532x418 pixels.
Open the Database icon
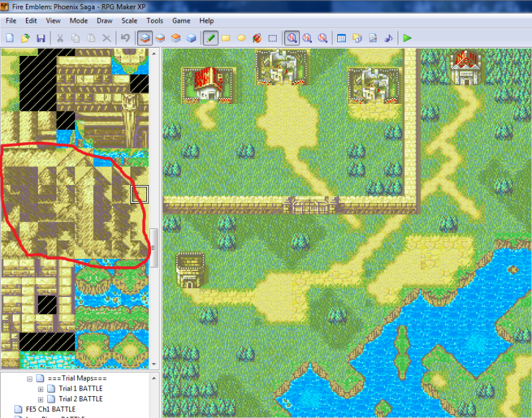point(342,38)
